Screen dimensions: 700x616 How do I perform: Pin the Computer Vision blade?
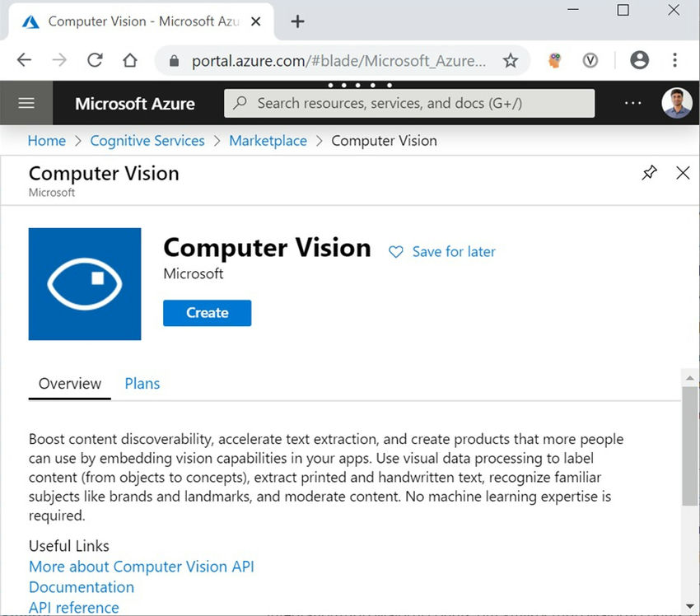(649, 173)
